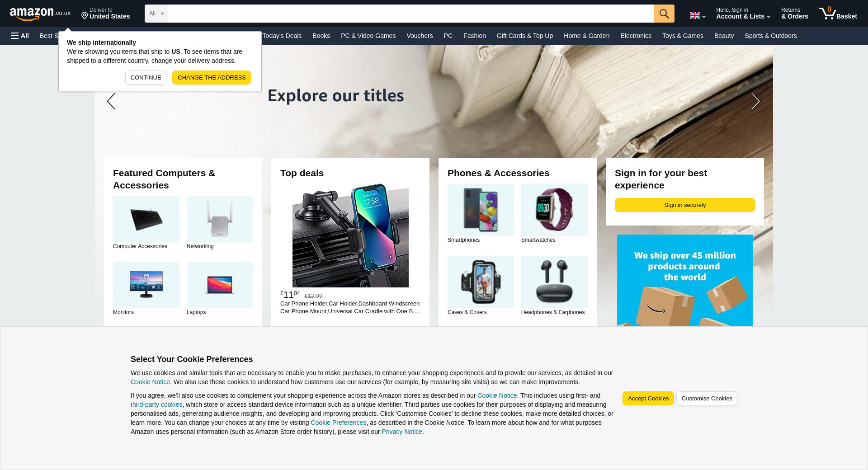Open Today's Deals in navigation bar

pyautogui.click(x=282, y=36)
